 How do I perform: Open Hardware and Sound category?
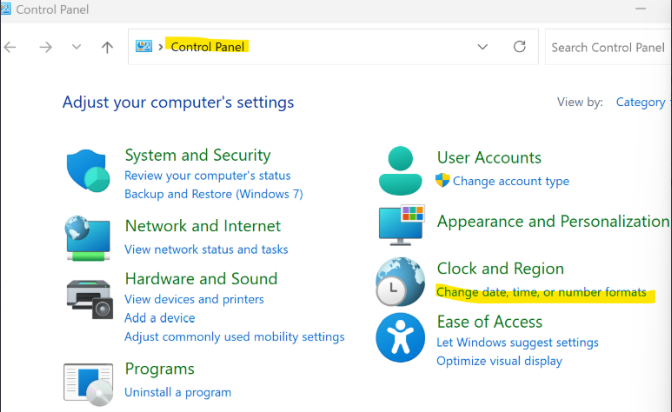coord(201,279)
